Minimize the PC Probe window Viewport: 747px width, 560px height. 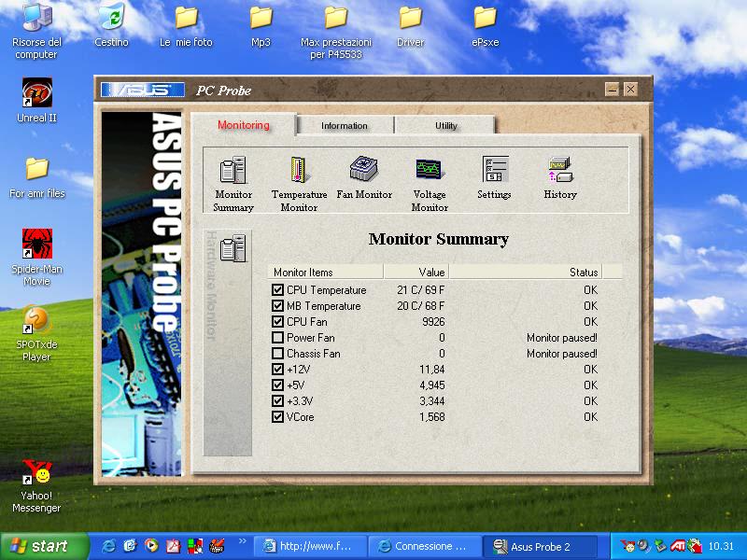pyautogui.click(x=613, y=89)
